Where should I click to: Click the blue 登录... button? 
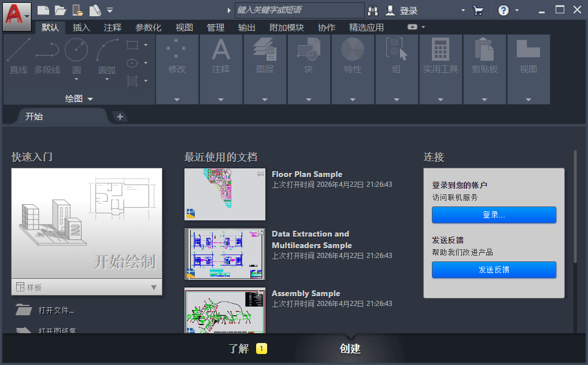click(x=494, y=215)
